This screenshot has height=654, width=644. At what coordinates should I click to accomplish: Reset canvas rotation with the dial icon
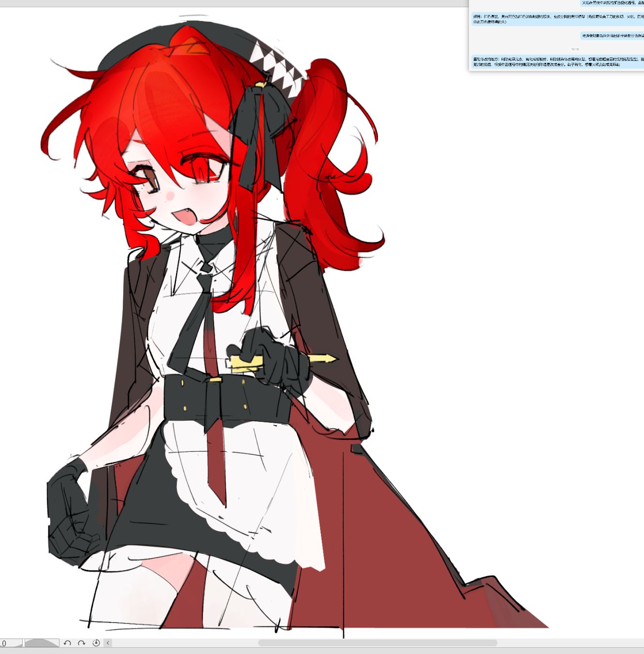pyautogui.click(x=96, y=643)
